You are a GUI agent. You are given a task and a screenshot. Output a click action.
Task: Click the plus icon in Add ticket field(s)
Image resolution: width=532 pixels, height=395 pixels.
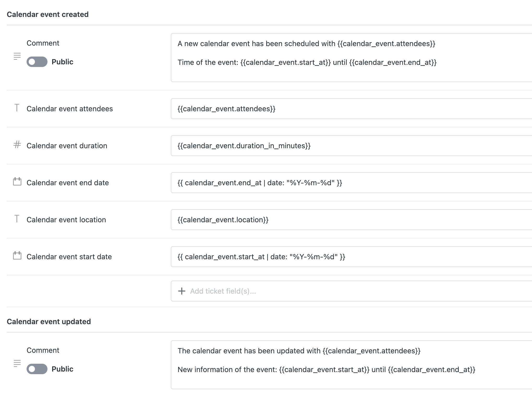(x=182, y=291)
